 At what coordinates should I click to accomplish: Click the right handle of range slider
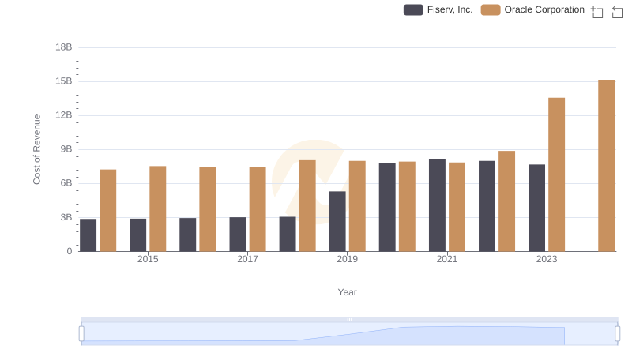point(618,333)
